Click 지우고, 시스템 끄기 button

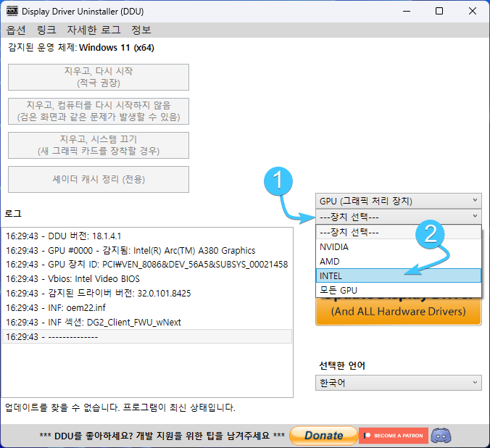point(99,145)
